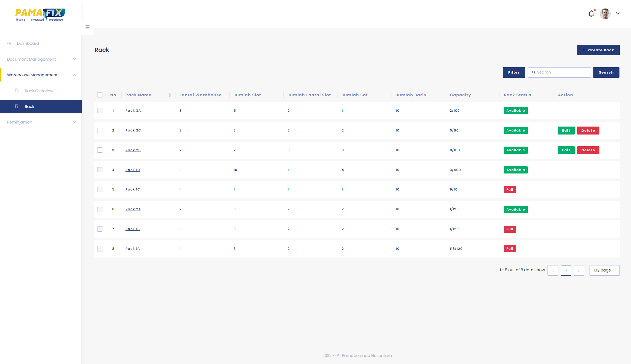Focus the Search input field

(559, 72)
